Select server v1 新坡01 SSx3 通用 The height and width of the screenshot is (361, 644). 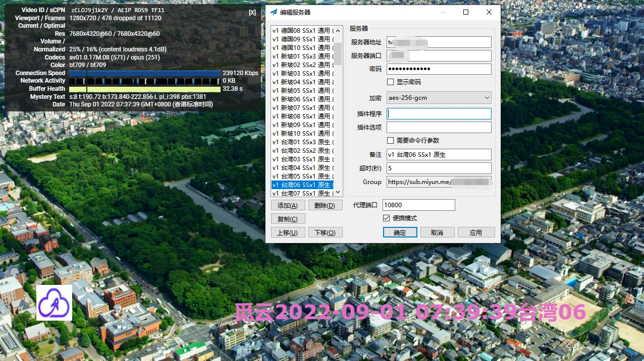(302, 56)
